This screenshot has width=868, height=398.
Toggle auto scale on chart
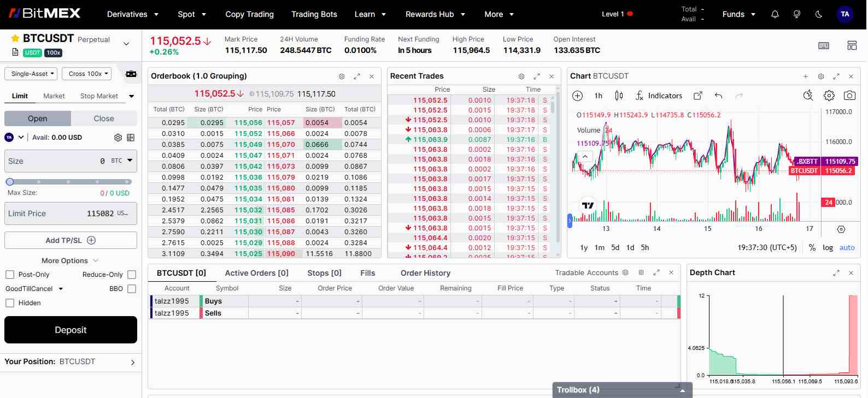(847, 248)
